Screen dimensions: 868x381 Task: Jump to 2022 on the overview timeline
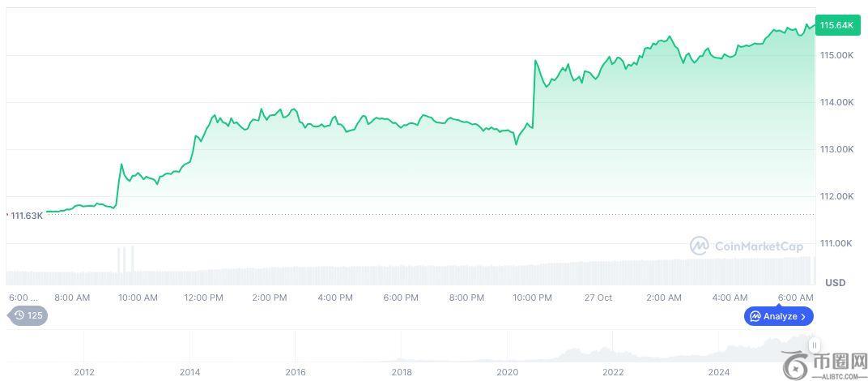[x=613, y=372]
